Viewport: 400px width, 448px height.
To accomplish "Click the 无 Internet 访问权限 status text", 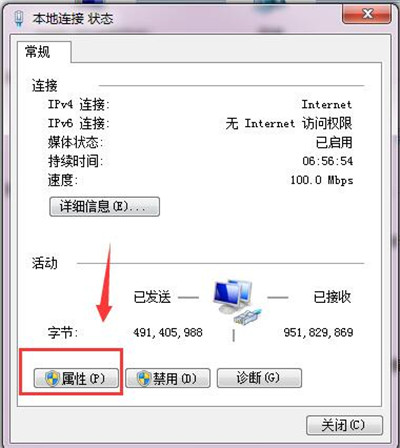I will tap(289, 124).
